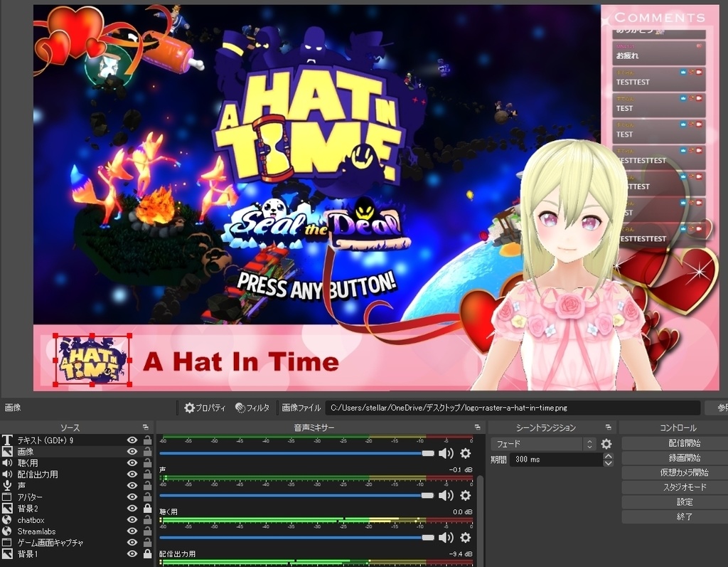728x567 pixels.
Task: Click 仮想カメラ開始 button
Action: [x=684, y=472]
